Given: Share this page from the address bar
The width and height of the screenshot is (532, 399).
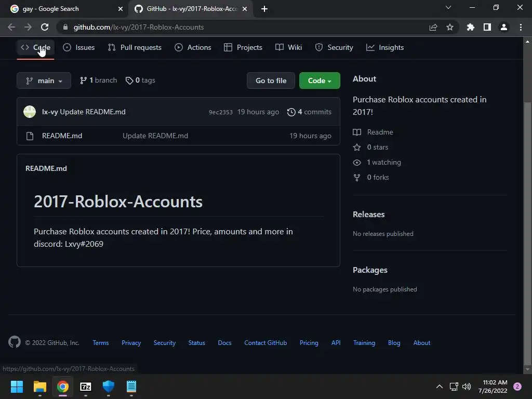Looking at the screenshot, I should coord(433,27).
